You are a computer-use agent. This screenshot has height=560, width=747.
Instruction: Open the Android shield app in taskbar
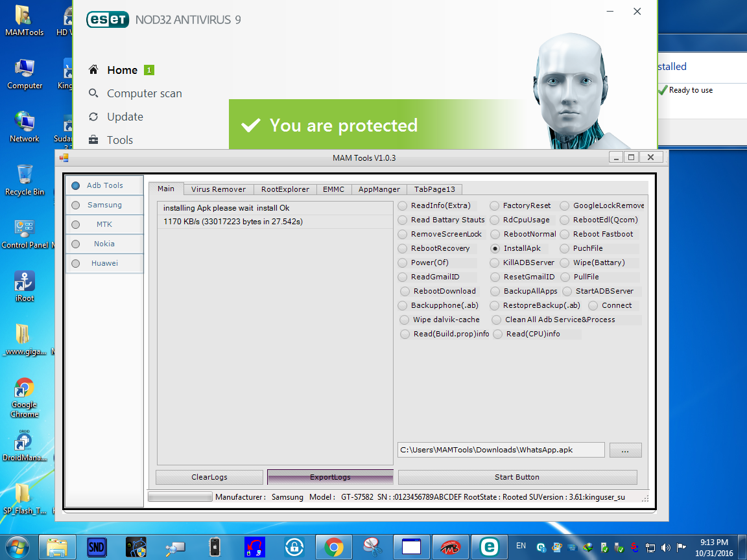(x=136, y=547)
